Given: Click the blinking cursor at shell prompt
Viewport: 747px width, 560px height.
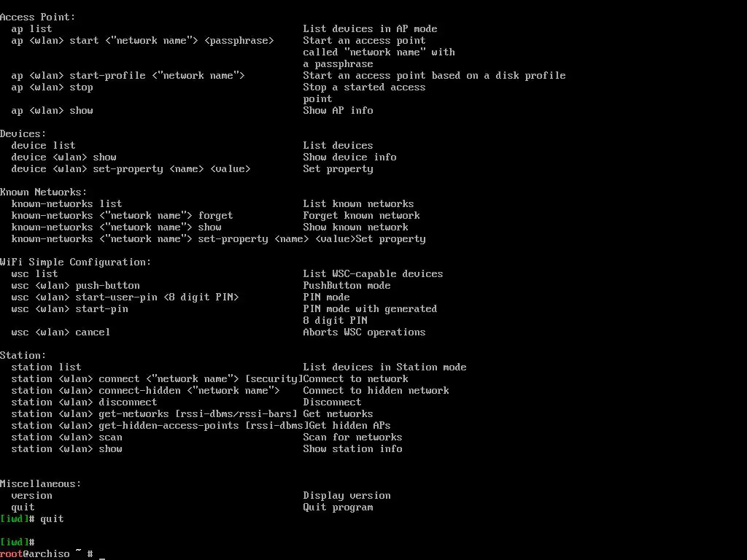Looking at the screenshot, I should 102,556.
